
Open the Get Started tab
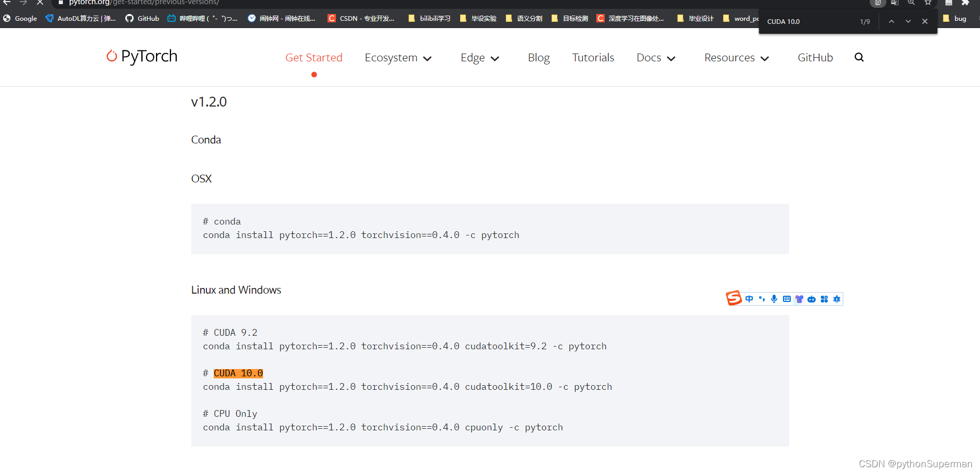click(x=313, y=58)
